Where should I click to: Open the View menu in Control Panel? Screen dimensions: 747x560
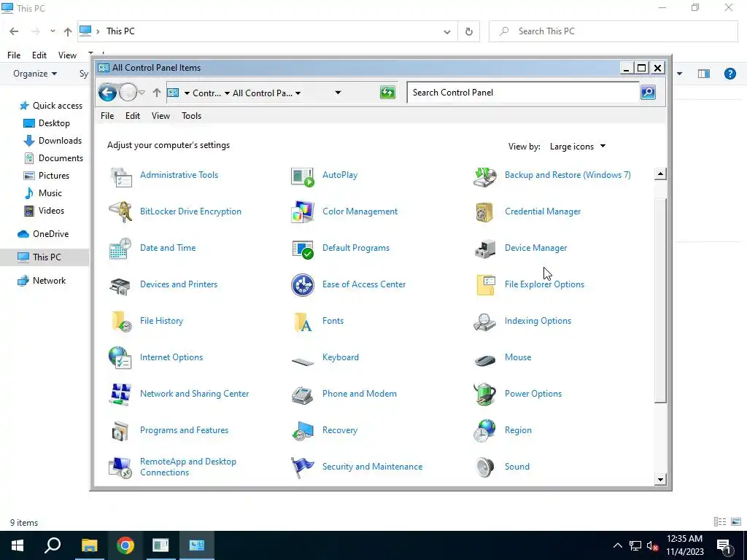160,116
